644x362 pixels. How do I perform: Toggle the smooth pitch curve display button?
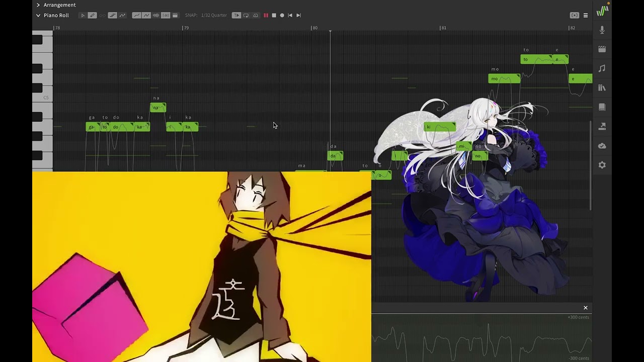point(136,16)
